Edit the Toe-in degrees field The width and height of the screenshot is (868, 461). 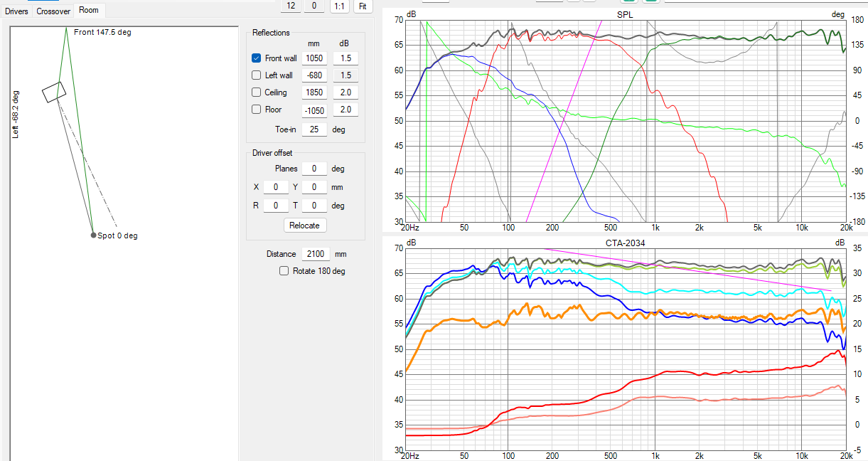314,129
